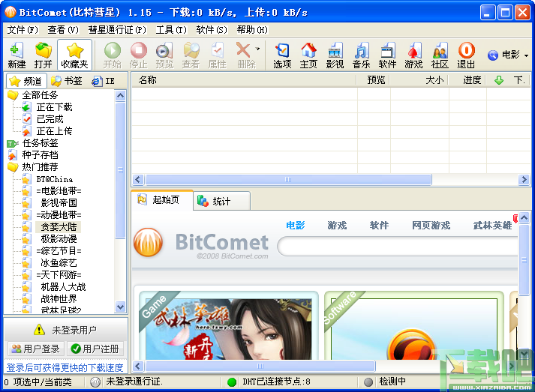Select 任务标签 in the tree
This screenshot has width=535, height=392.
pyautogui.click(x=40, y=143)
